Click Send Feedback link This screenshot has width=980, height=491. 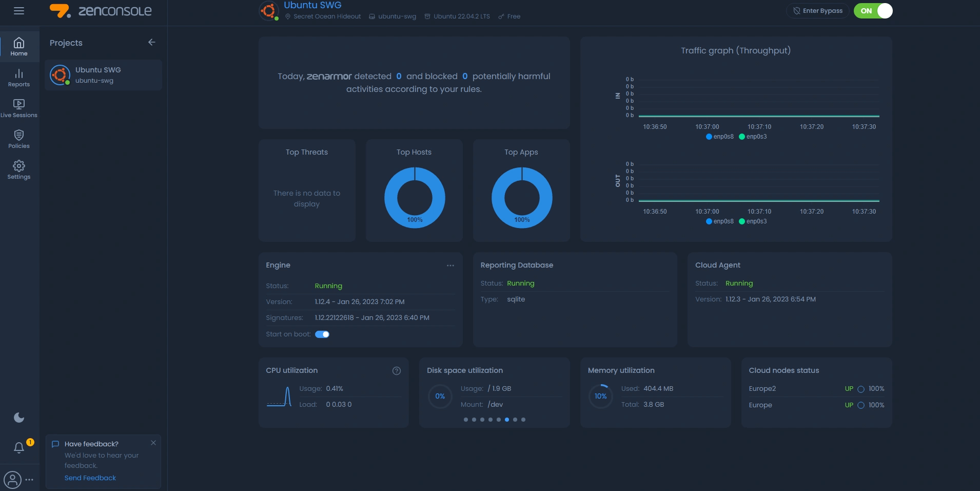(90, 478)
